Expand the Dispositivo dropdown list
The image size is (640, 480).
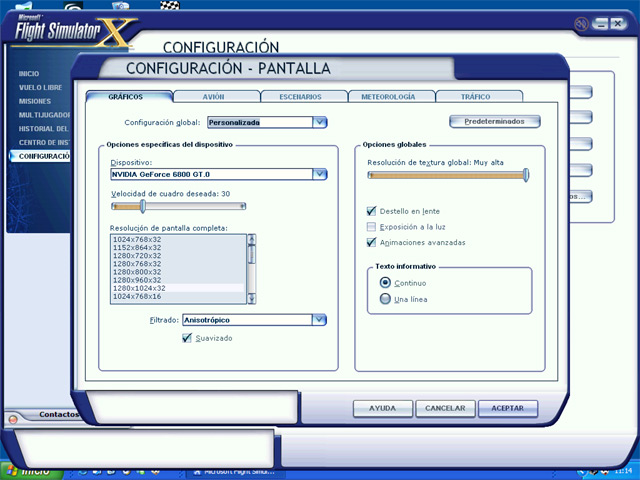pyautogui.click(x=319, y=174)
